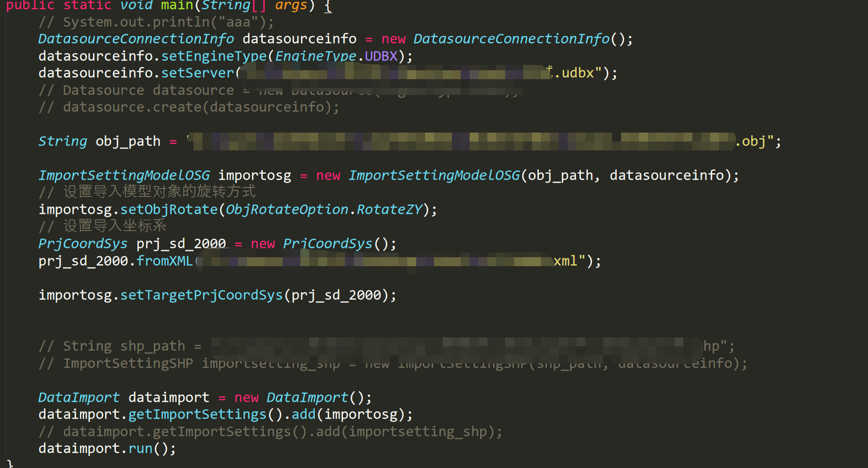Viewport: 868px width, 468px height.
Task: Click the .obj extension in the path string
Action: (753, 141)
